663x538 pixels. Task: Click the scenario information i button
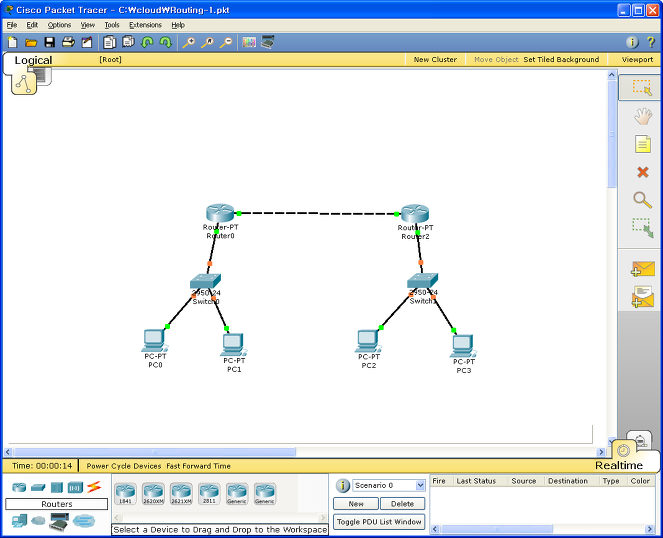click(342, 486)
